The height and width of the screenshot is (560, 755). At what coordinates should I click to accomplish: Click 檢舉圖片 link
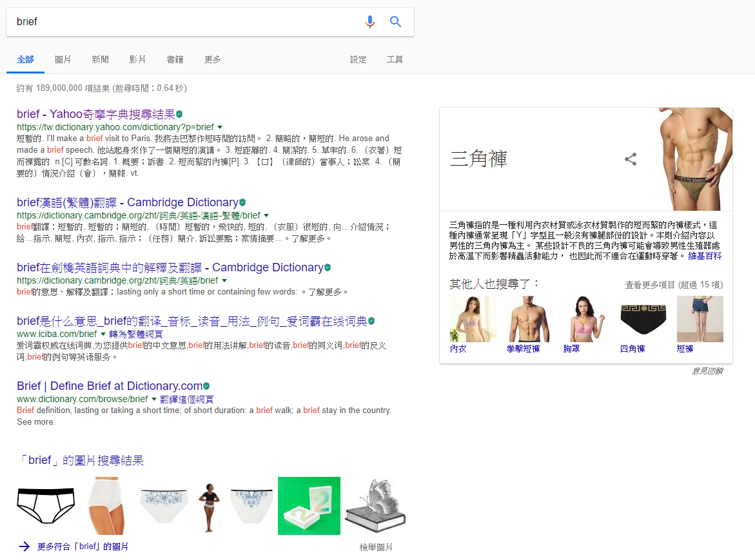point(376,547)
